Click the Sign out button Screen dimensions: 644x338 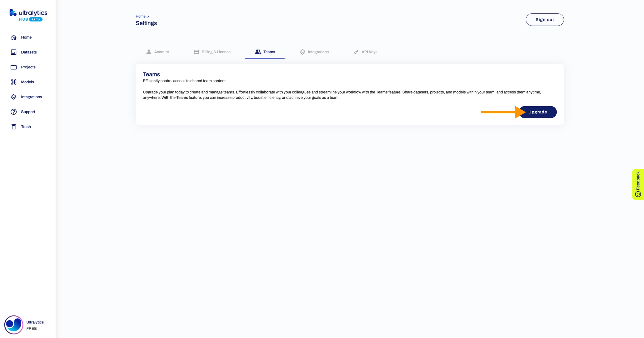(x=545, y=20)
